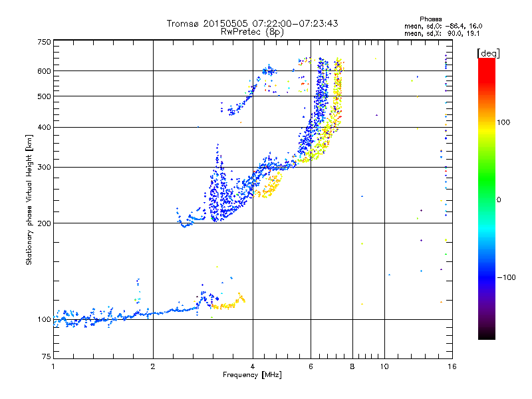Click the '400' y-axis tick label

44,127
